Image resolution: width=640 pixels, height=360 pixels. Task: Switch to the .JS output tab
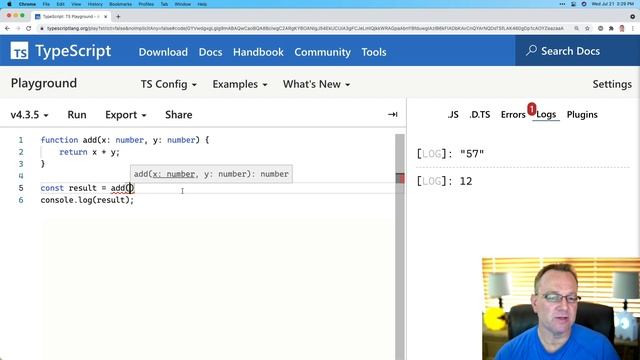pyautogui.click(x=453, y=115)
